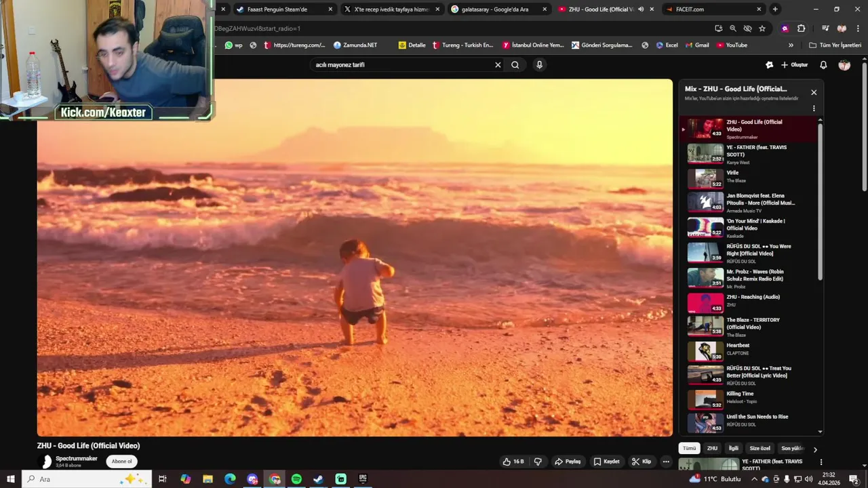Click the Windows taskbar search box

point(85,479)
